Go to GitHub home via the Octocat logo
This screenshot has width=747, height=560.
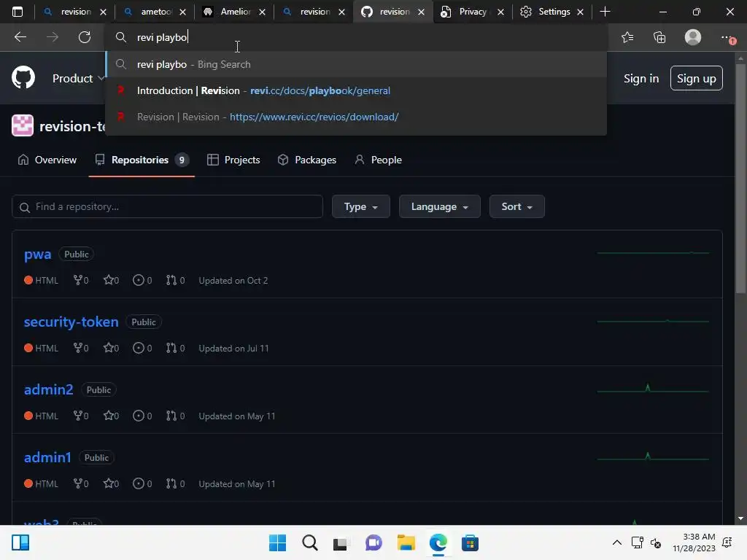tap(23, 77)
